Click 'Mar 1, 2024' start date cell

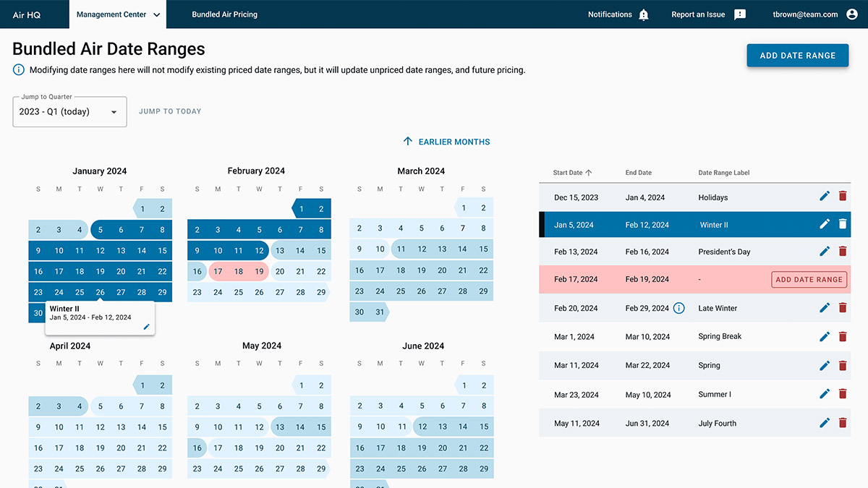pos(574,337)
